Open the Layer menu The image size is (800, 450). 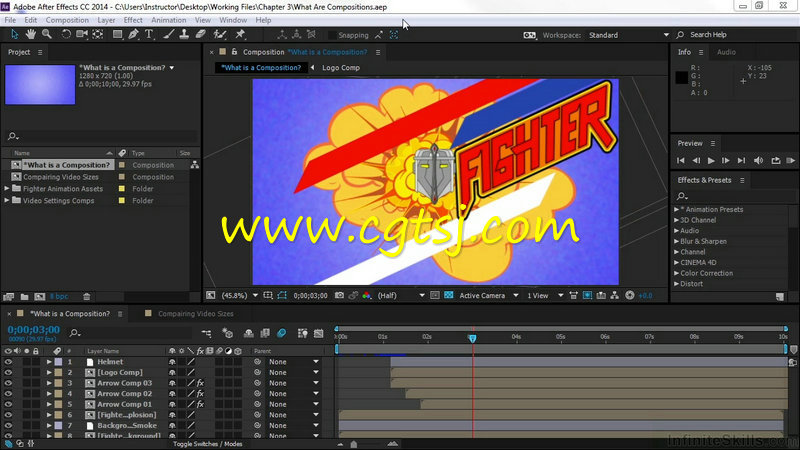coord(106,20)
